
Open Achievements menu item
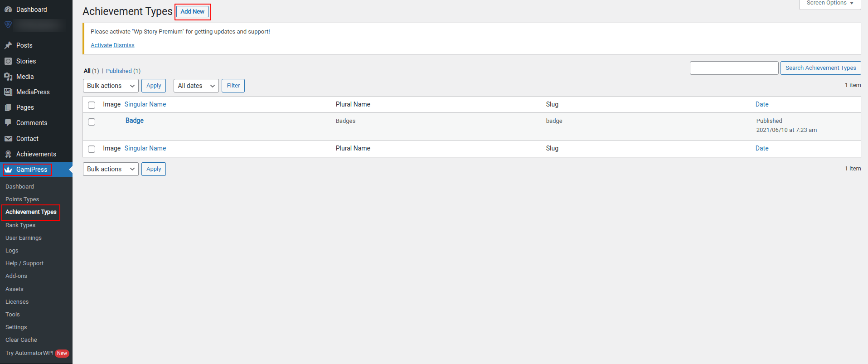pos(36,154)
